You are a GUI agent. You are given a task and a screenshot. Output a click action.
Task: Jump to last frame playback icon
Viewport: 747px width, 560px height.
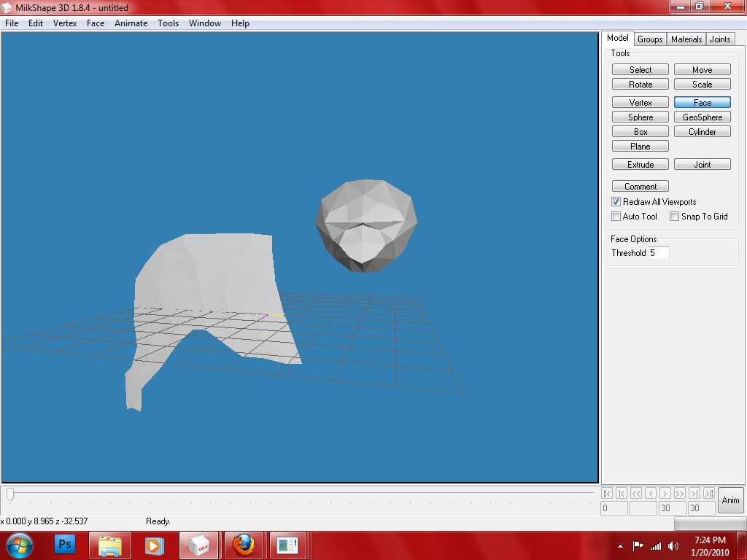[x=709, y=494]
